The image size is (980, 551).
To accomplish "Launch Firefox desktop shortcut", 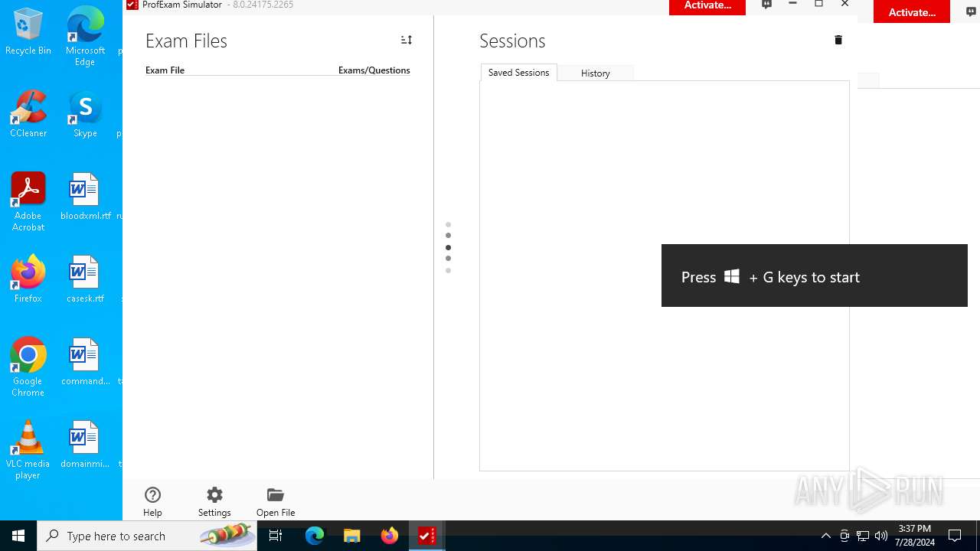I will 28,280.
